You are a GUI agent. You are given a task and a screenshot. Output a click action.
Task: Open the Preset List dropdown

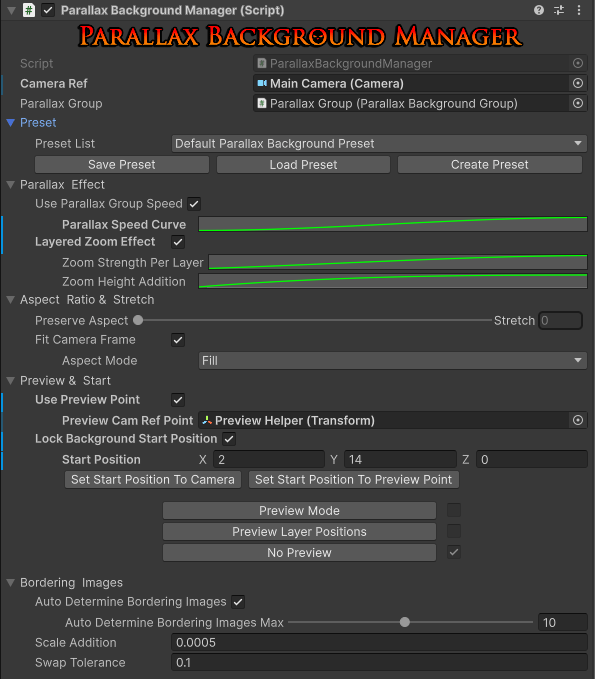point(379,144)
